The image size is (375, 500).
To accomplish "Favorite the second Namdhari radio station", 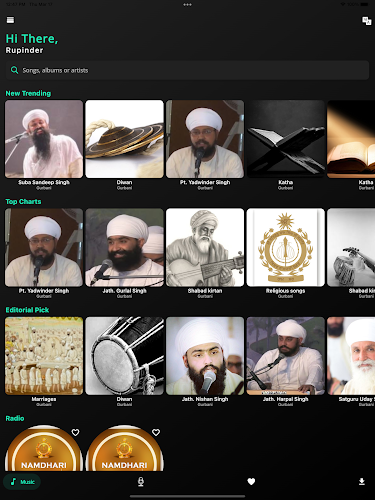I will point(156,432).
